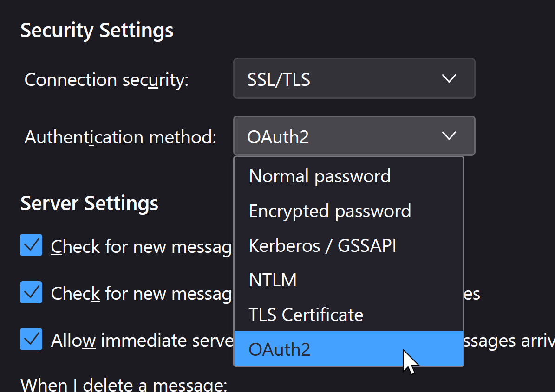Click the When I delete a message text
Image resolution: width=555 pixels, height=392 pixels.
pos(124,385)
